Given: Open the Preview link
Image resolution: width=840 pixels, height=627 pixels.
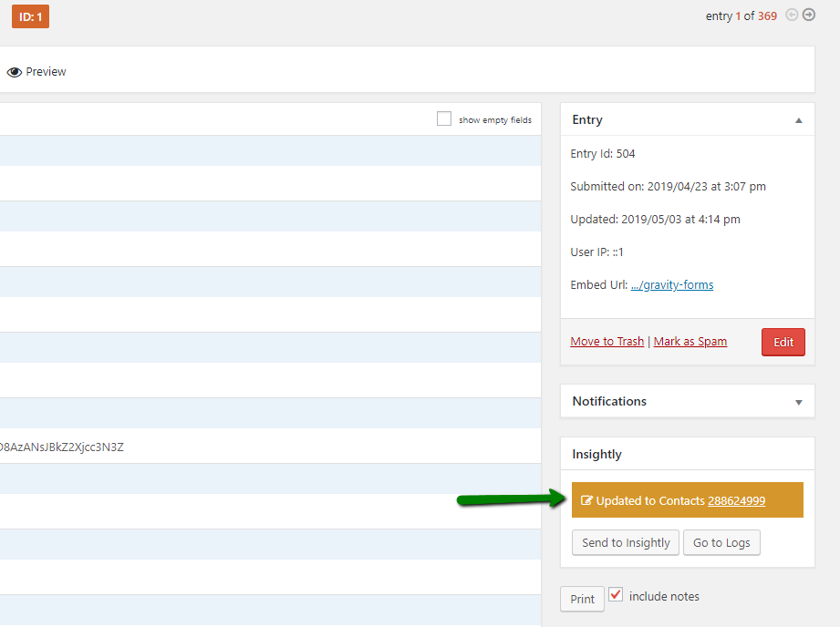Looking at the screenshot, I should tap(47, 72).
